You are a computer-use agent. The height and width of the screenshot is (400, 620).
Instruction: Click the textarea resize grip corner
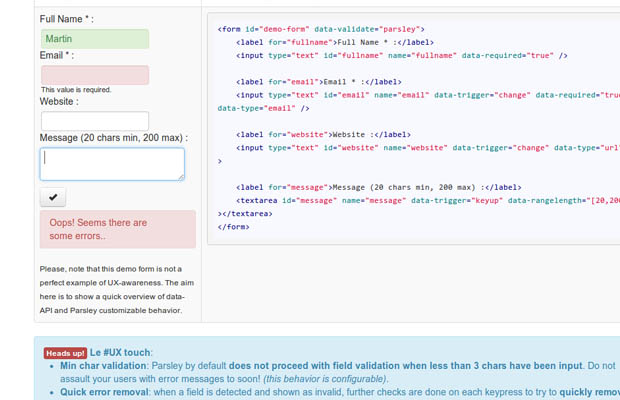[x=181, y=178]
